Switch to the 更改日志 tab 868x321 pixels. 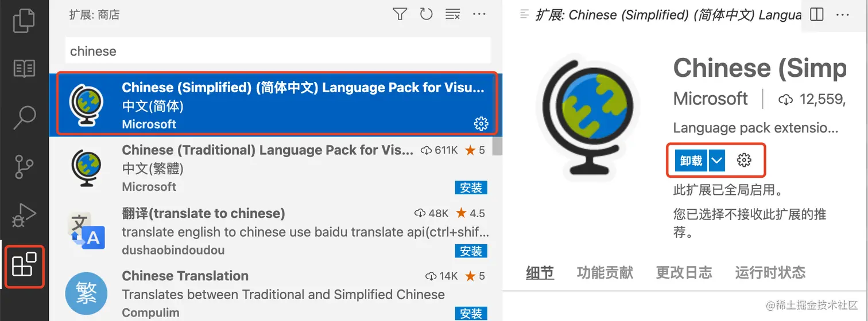[x=684, y=272]
